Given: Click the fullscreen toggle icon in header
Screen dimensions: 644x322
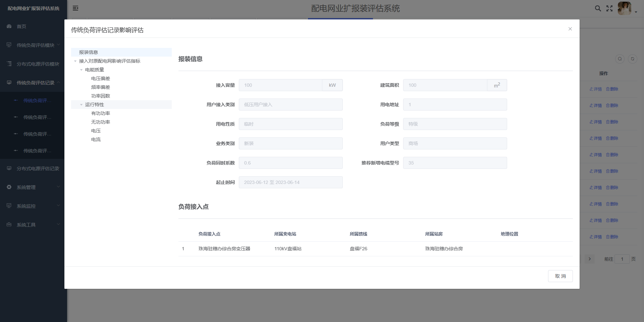Looking at the screenshot, I should click(x=609, y=8).
